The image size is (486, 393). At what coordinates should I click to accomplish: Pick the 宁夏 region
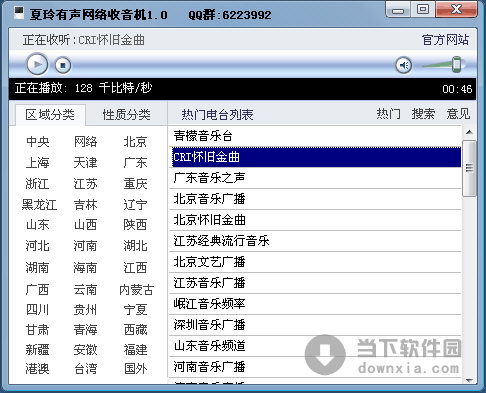(x=135, y=310)
